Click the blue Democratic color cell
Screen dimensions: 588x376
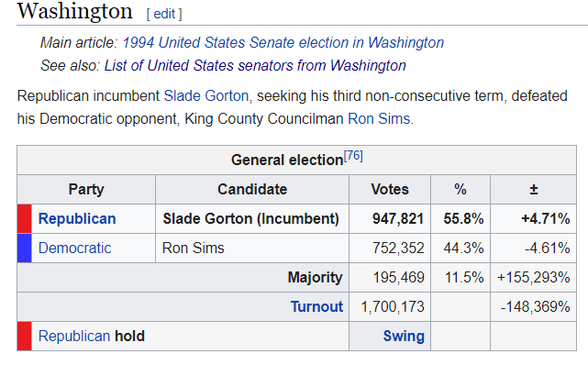pos(25,249)
